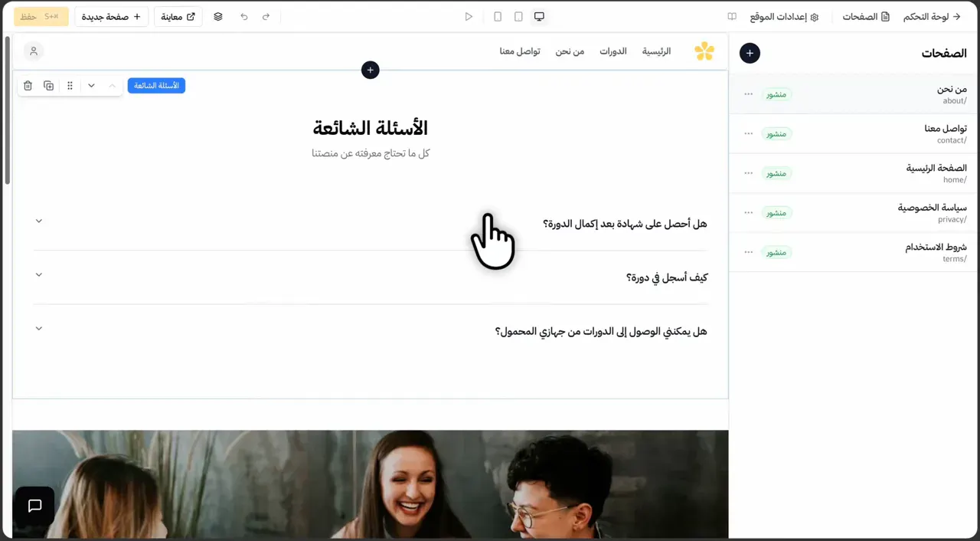Switch to tablet device view

(x=518, y=16)
